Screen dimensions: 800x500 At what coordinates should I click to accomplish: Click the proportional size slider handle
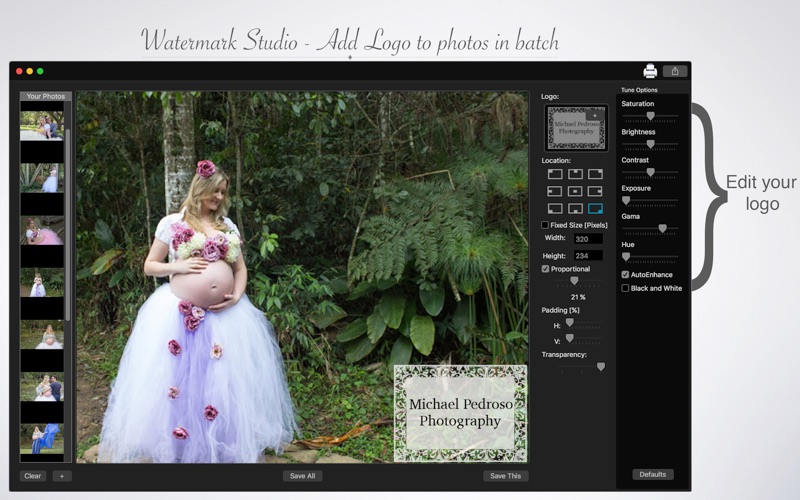pos(574,281)
